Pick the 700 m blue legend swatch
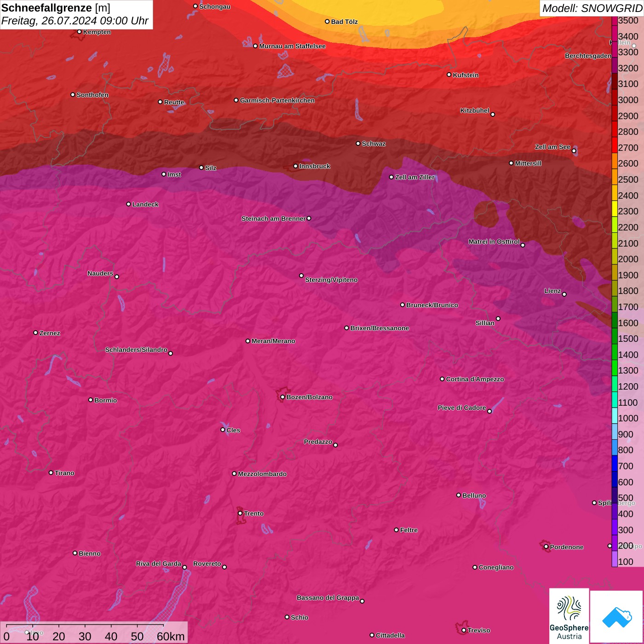644x644 pixels. [x=614, y=463]
